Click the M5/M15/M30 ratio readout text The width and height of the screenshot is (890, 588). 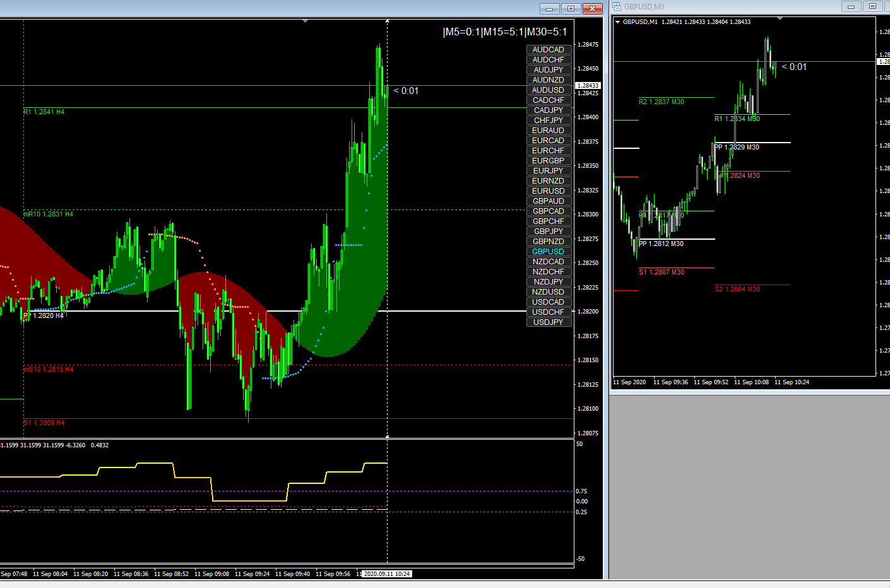(x=505, y=32)
